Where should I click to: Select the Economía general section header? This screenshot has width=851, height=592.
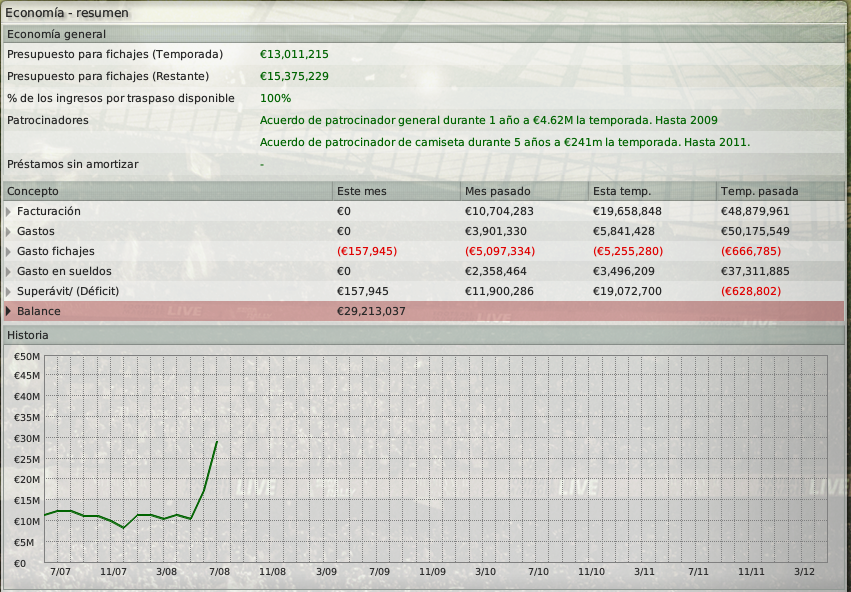(x=424, y=34)
